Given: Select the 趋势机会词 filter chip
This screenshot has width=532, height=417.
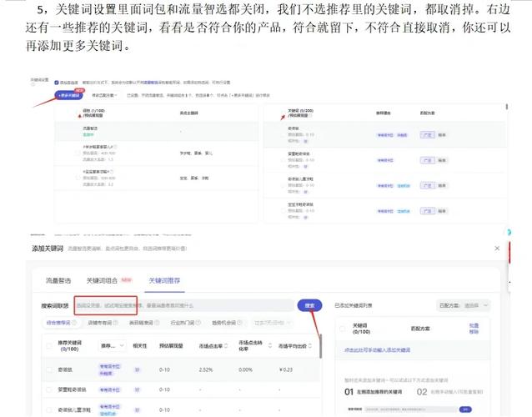Looking at the screenshot, I should pos(227,322).
